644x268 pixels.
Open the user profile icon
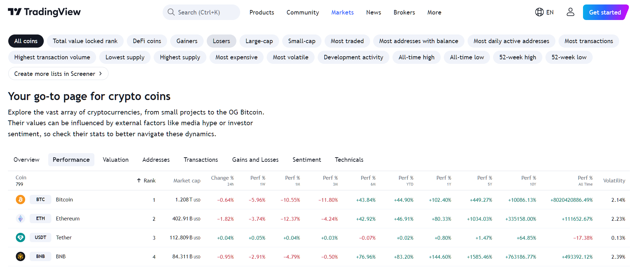570,12
